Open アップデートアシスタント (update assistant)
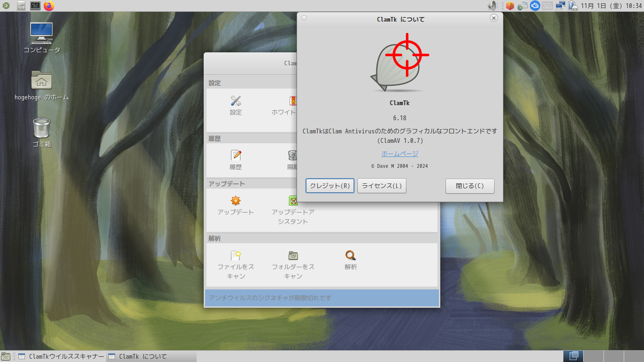Screen dimensions: 644x362 tap(293, 210)
